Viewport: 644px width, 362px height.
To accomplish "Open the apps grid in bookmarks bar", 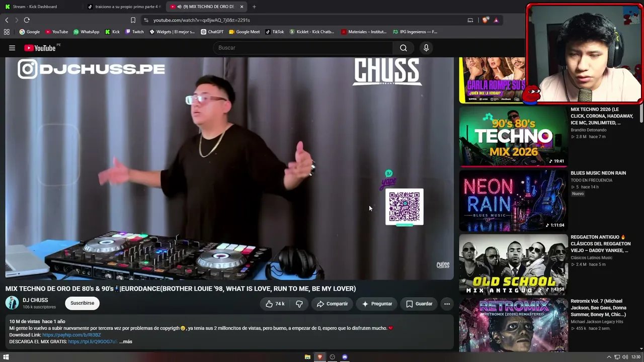I will 7,32.
